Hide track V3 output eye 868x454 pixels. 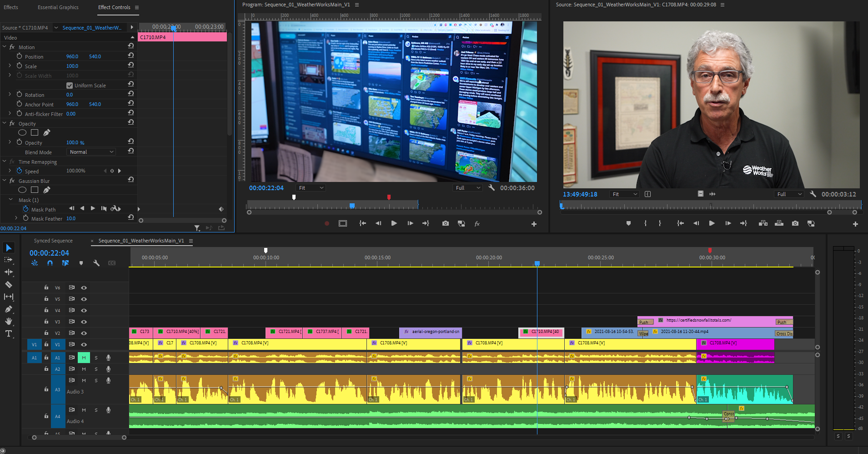pos(84,322)
